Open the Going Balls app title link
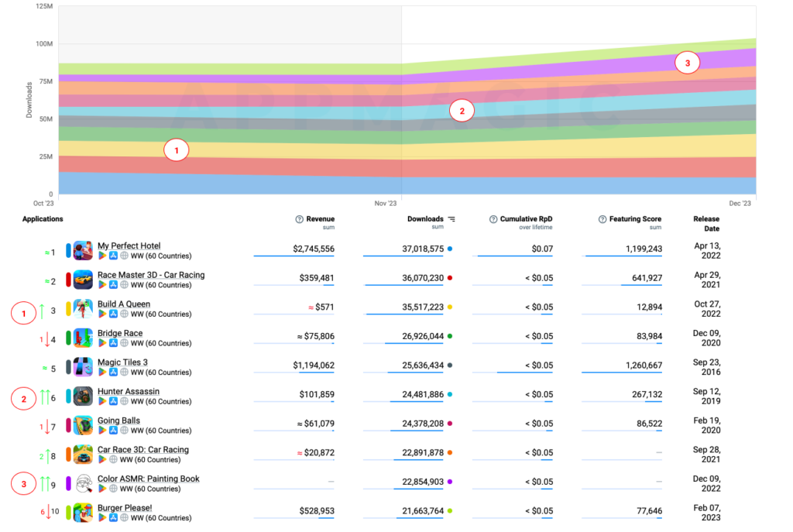 click(x=118, y=420)
